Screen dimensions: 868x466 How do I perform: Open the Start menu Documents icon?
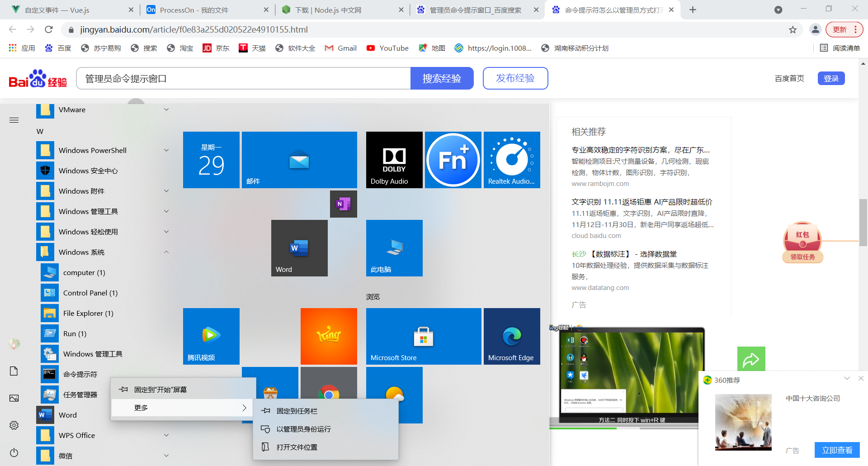point(14,371)
